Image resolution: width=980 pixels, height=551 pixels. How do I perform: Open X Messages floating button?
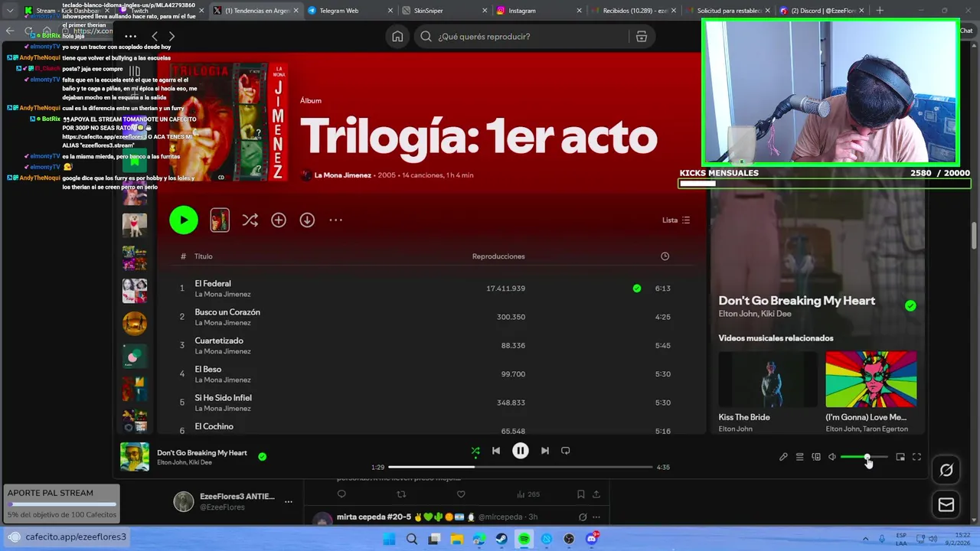click(946, 504)
